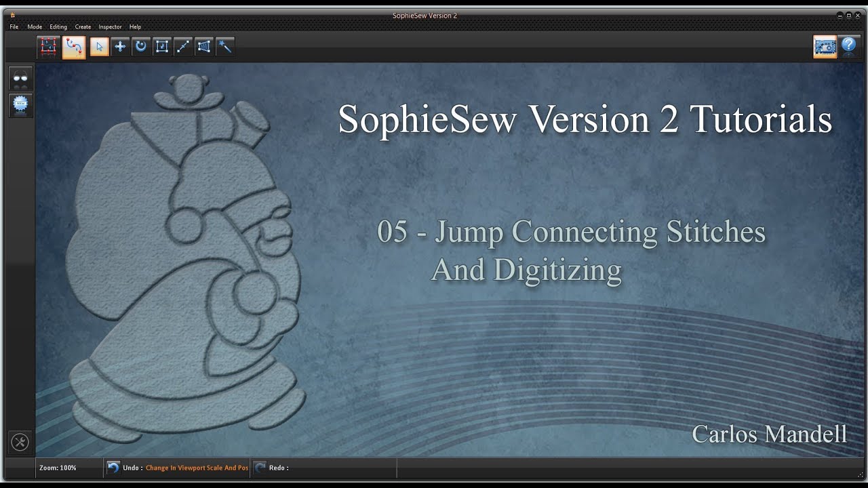The width and height of the screenshot is (868, 488).
Task: Click '05 - Jump Connecting Stitches' text
Action: coord(572,232)
